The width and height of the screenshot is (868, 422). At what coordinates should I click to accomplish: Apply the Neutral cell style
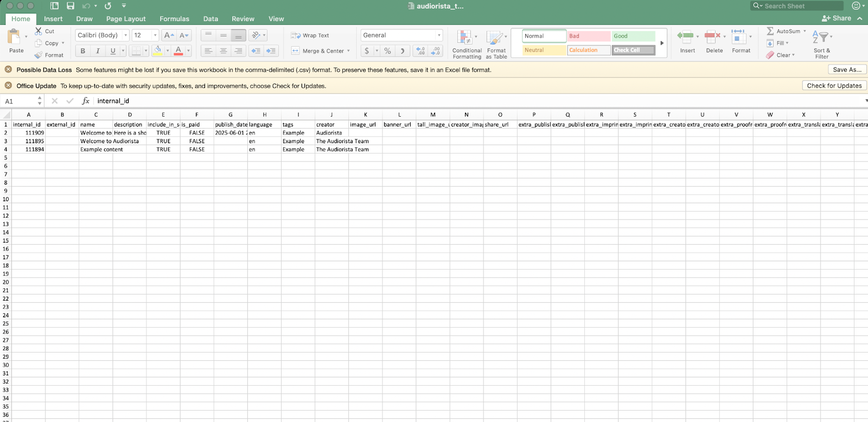544,50
